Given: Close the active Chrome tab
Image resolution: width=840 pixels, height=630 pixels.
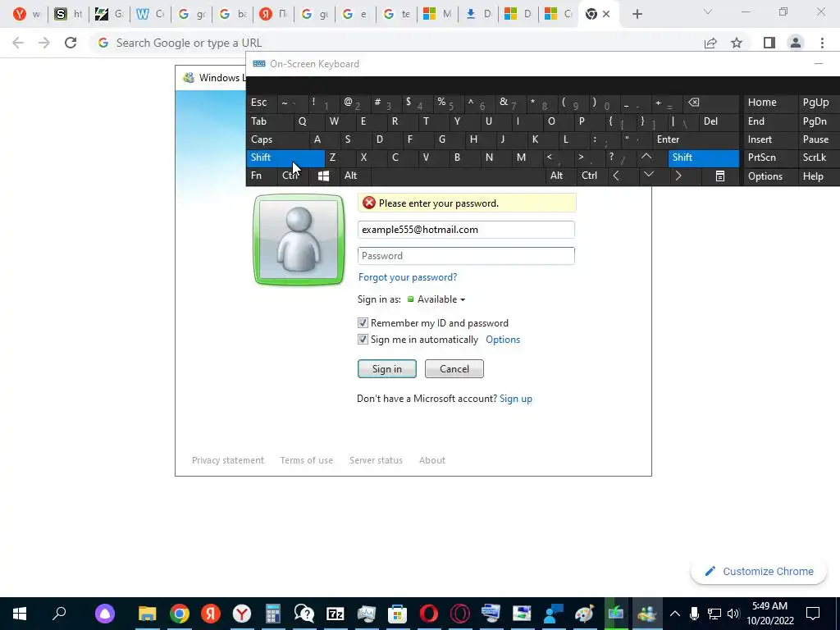Looking at the screenshot, I should (606, 14).
